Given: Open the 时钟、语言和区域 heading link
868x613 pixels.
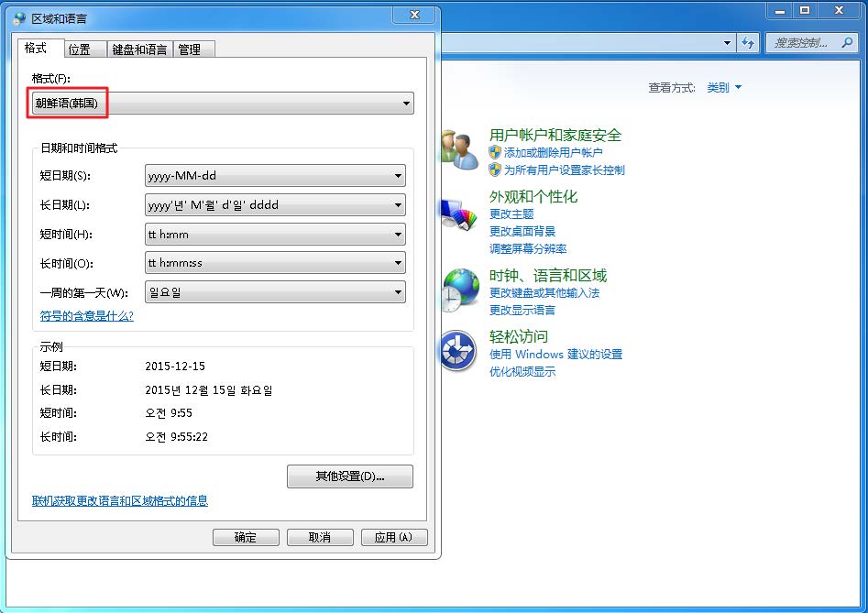Looking at the screenshot, I should (x=548, y=276).
